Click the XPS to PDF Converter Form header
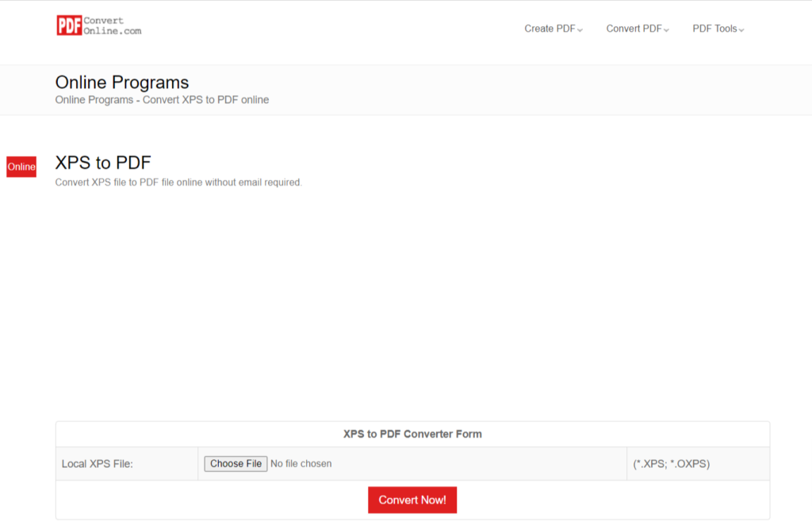 [x=412, y=434]
